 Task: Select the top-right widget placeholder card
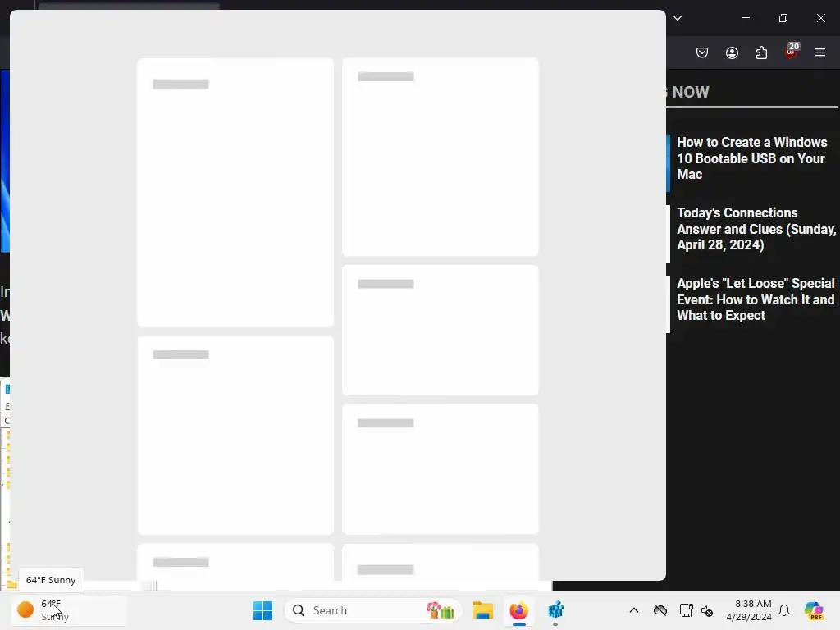pos(441,157)
